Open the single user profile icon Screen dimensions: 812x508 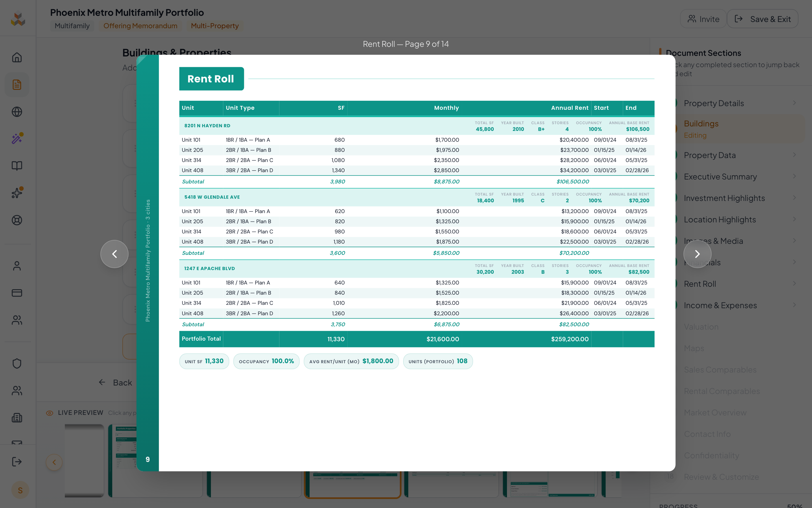[x=17, y=266]
